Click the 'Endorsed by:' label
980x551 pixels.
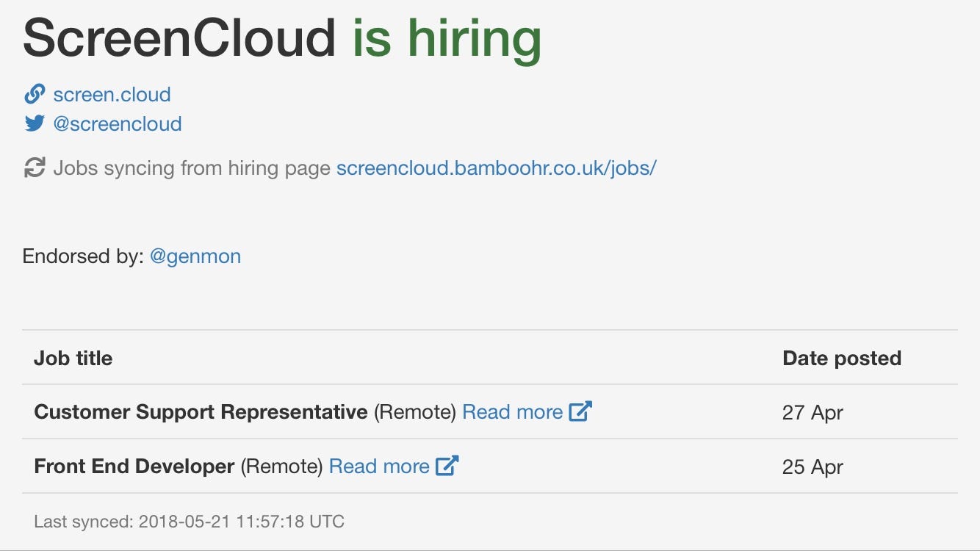click(83, 256)
